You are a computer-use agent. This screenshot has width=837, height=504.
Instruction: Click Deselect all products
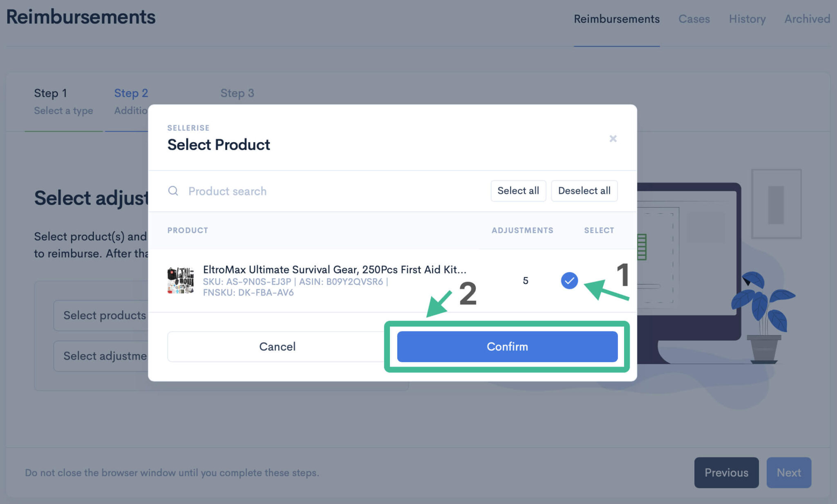pyautogui.click(x=584, y=190)
